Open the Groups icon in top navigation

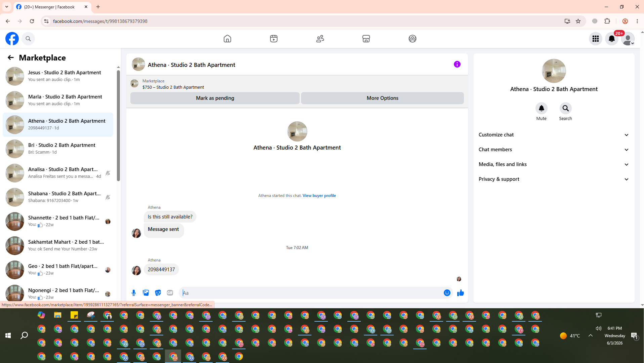(413, 39)
